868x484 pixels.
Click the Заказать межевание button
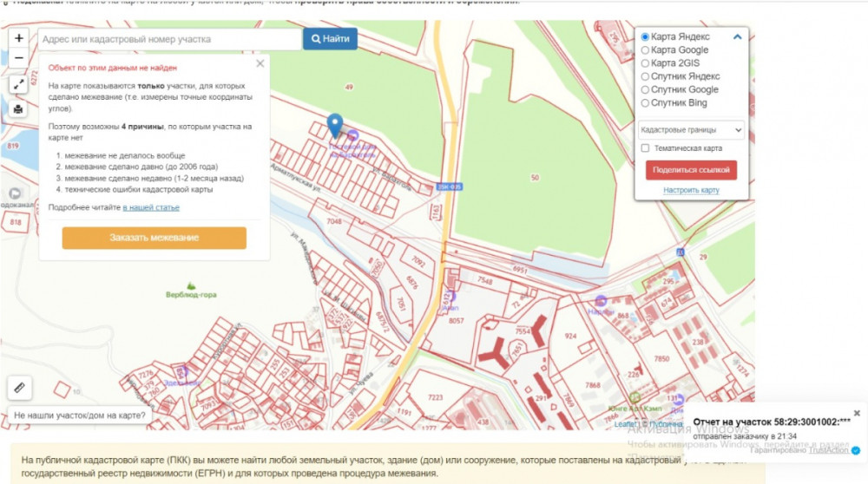[x=154, y=238]
